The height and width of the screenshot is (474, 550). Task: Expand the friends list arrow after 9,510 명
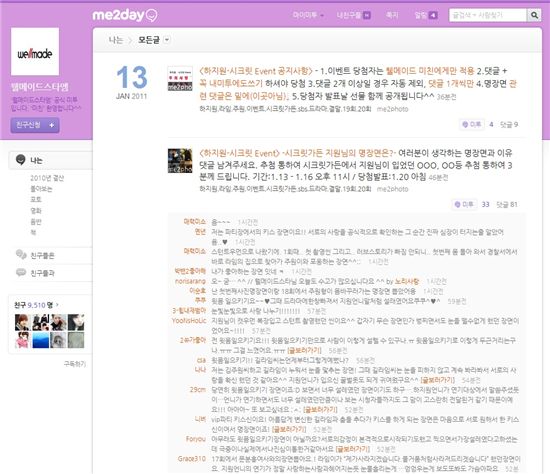(x=57, y=305)
